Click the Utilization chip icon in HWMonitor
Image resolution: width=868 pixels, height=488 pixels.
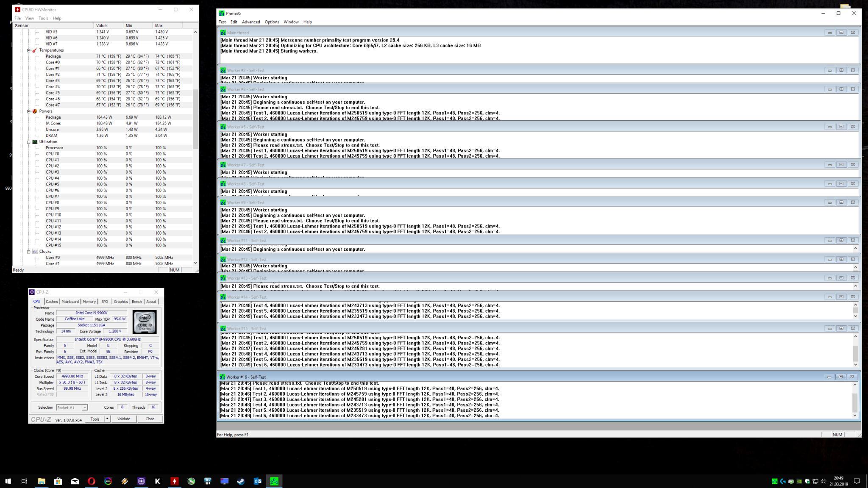(35, 142)
